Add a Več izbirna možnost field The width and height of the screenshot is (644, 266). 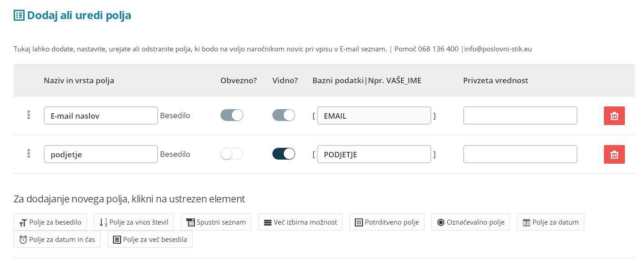point(300,222)
